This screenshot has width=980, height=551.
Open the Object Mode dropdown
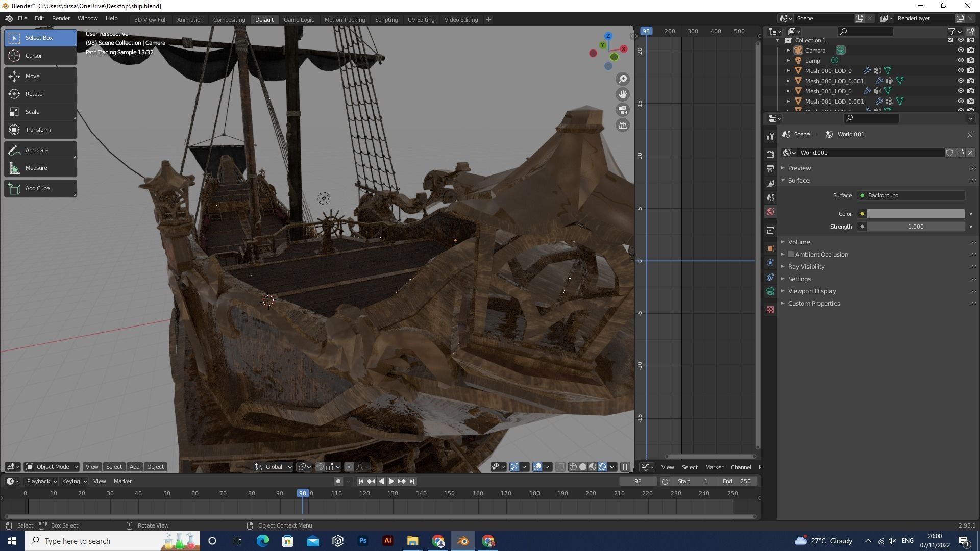coord(52,467)
